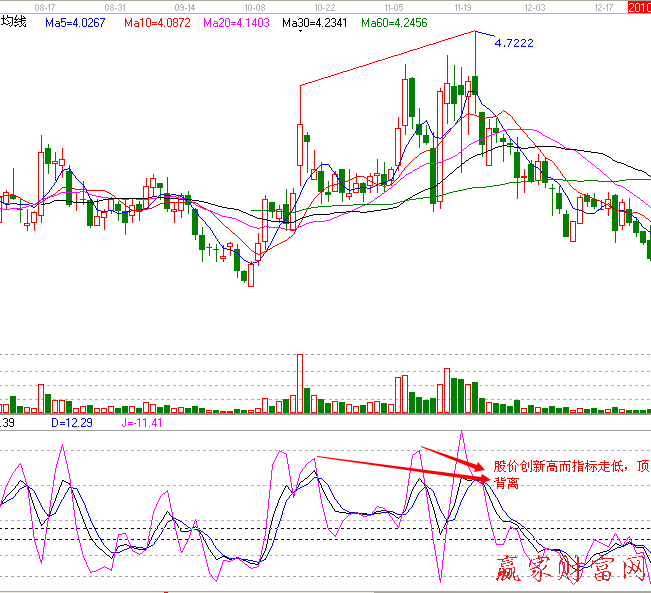Click the red 2010 year marker
651x593 pixels.
(x=638, y=7)
